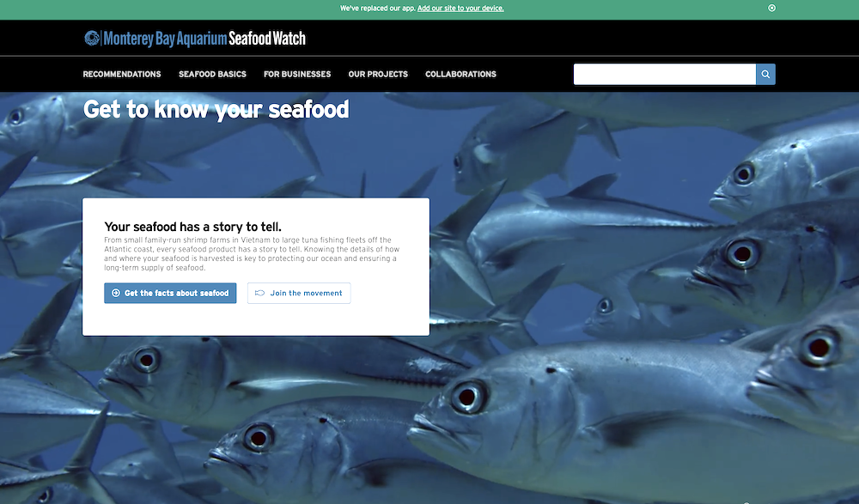
Task: Click the paragraph about shrimp farms in Vietnam
Action: [252, 253]
